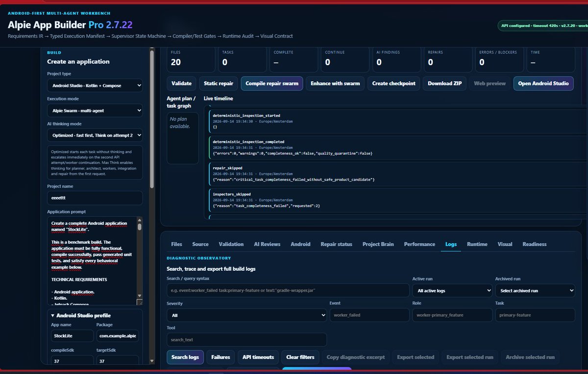
Task: Create a checkpoint
Action: pyautogui.click(x=393, y=83)
